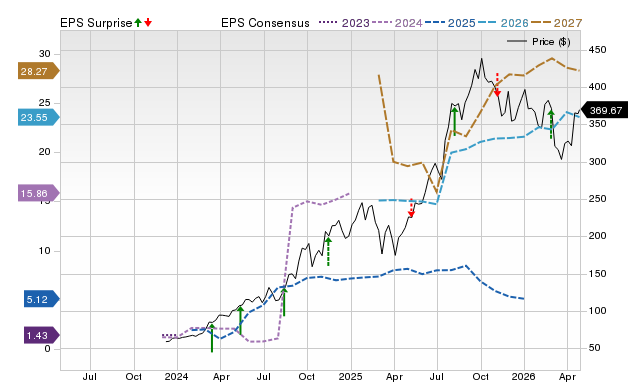Select the 2024 consensus legend entry
Image resolution: width=640 pixels, height=382 pixels.
(397, 23)
